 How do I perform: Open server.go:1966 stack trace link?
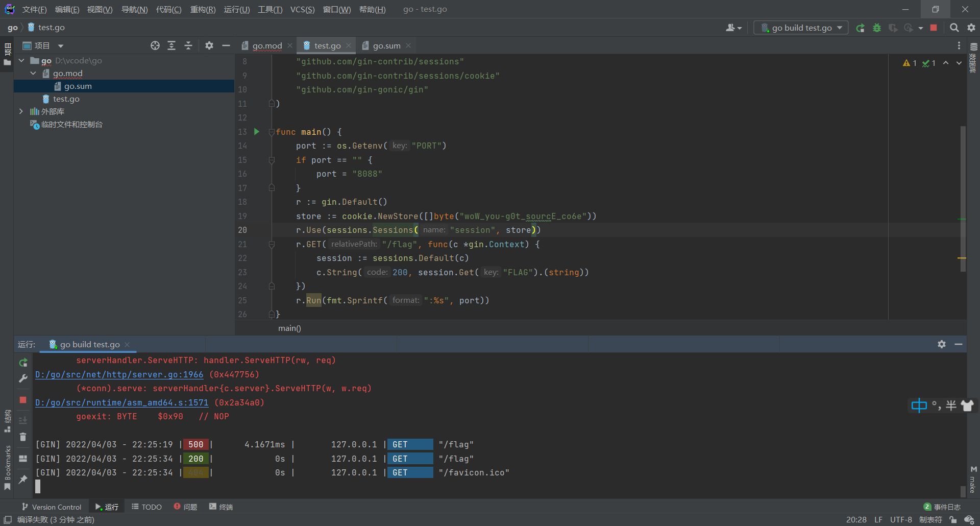(x=119, y=374)
